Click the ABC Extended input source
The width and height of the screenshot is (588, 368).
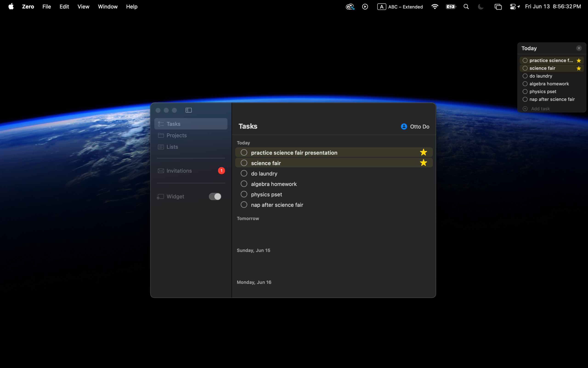tap(400, 7)
